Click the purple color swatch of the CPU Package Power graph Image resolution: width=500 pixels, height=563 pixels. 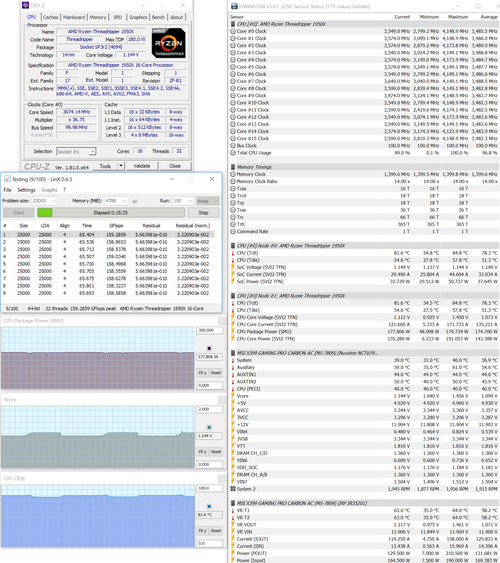point(209,348)
